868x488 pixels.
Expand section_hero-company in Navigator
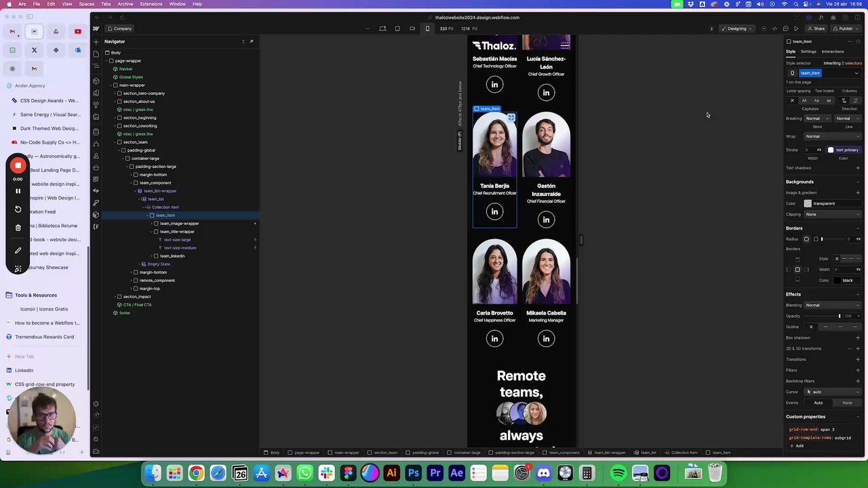[x=115, y=93]
